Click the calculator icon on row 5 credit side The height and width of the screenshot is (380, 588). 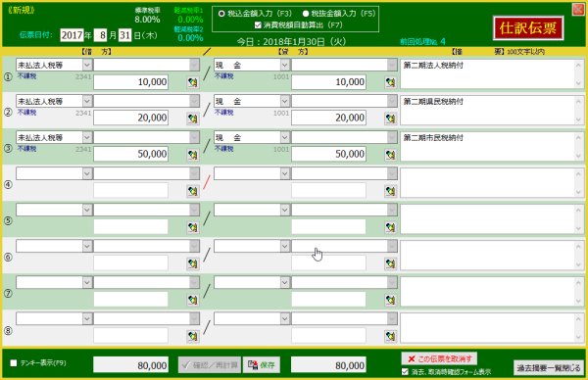coord(390,227)
